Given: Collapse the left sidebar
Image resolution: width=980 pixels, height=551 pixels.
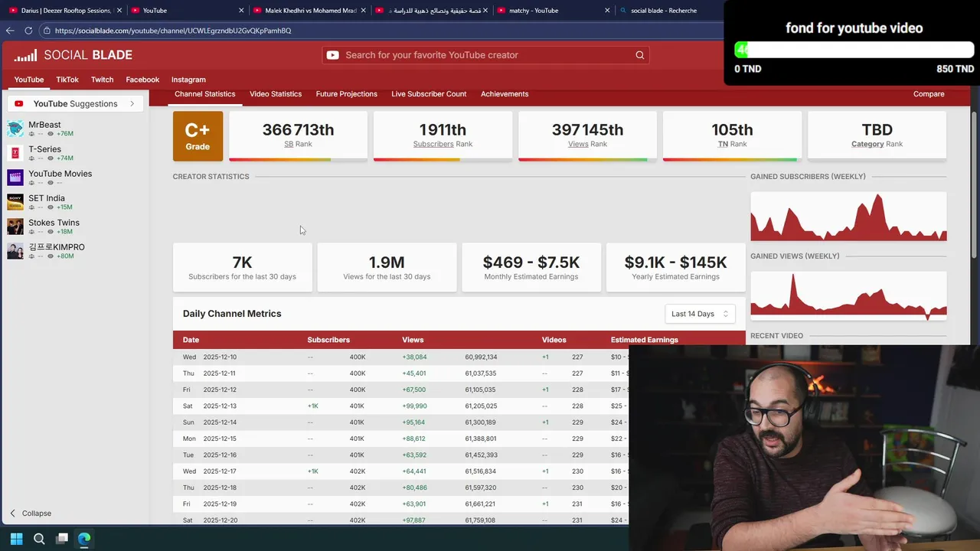Looking at the screenshot, I should pos(30,514).
